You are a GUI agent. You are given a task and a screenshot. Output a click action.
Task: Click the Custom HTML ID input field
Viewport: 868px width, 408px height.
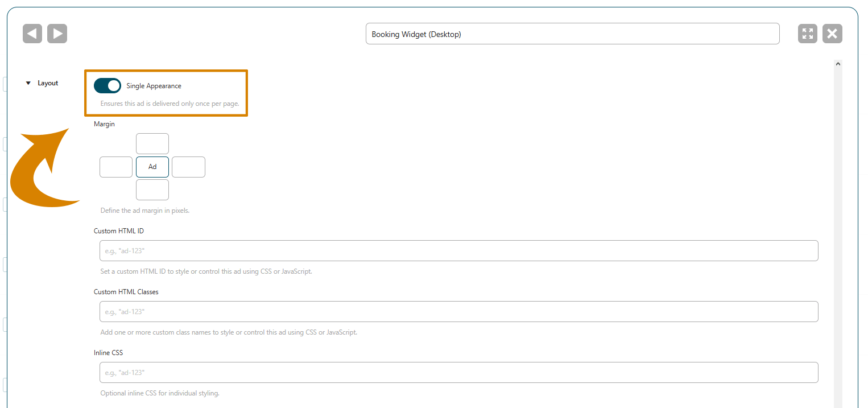(458, 251)
